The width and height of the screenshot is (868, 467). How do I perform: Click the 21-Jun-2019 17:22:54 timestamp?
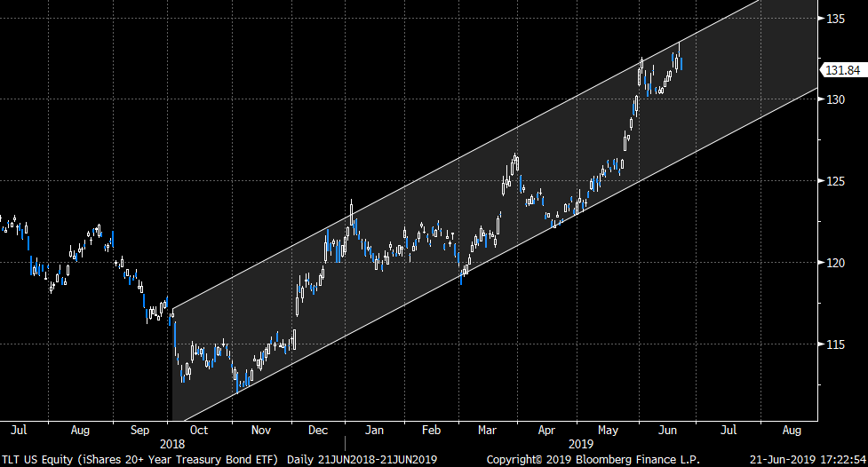pyautogui.click(x=808, y=460)
